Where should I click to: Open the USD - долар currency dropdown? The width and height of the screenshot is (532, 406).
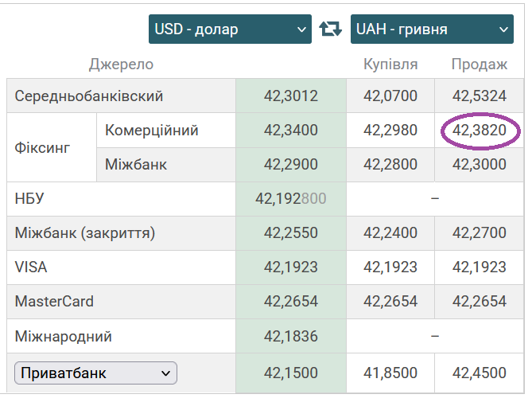pyautogui.click(x=229, y=29)
